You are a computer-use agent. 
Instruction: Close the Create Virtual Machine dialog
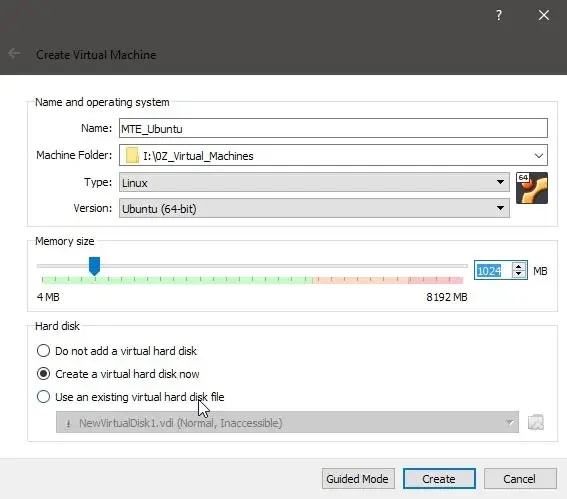[x=544, y=15]
